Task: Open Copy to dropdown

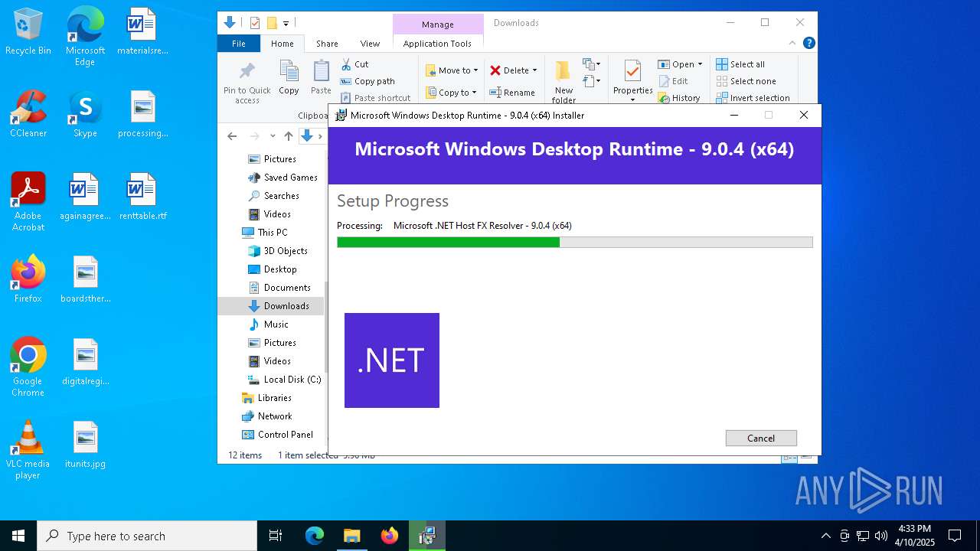Action: click(452, 93)
